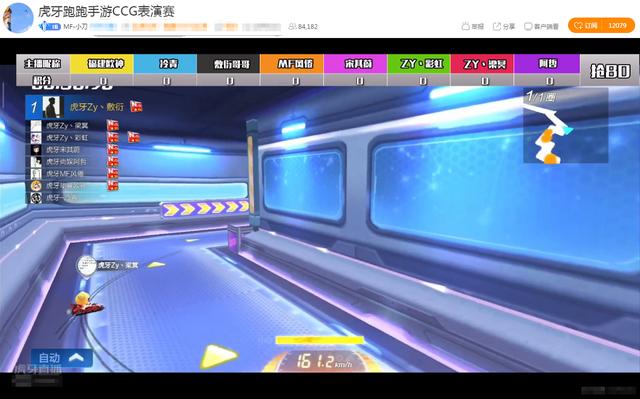The width and height of the screenshot is (640, 399).
Task: Click the 虎牙Zy、梁冥 ranking row
Action: pyautogui.click(x=73, y=126)
